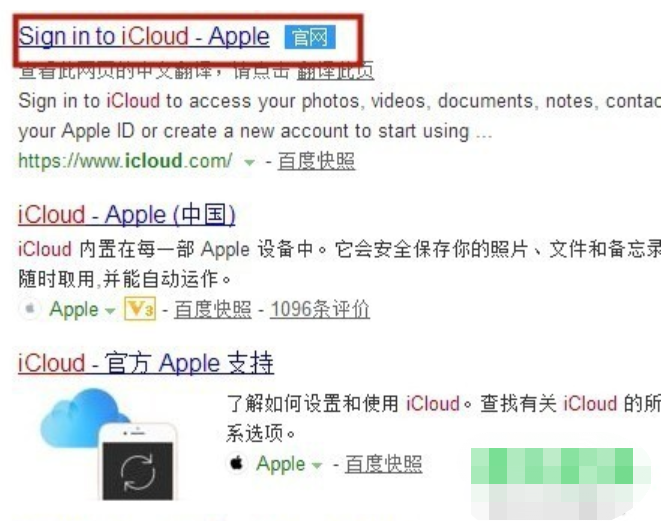Click the sync arrows icon on the phone
Viewport: 663px width, 521px height.
click(138, 472)
